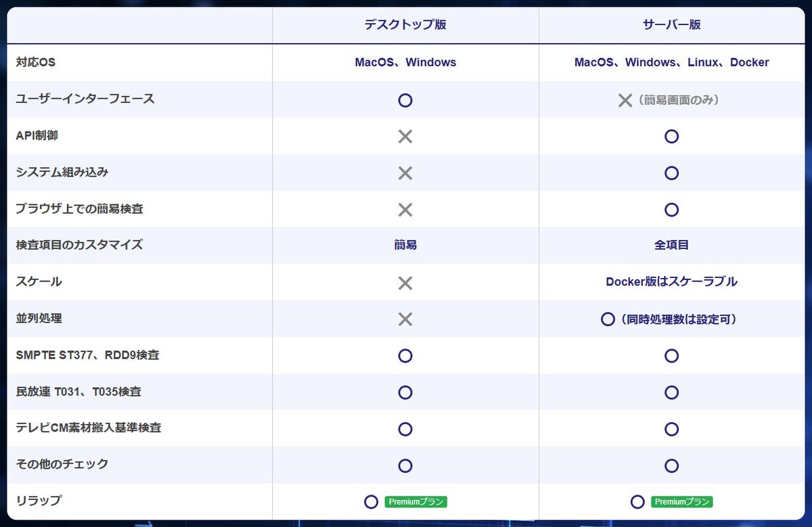Click the circle for desktop その他のチェック
This screenshot has width=812, height=527.
(x=405, y=465)
